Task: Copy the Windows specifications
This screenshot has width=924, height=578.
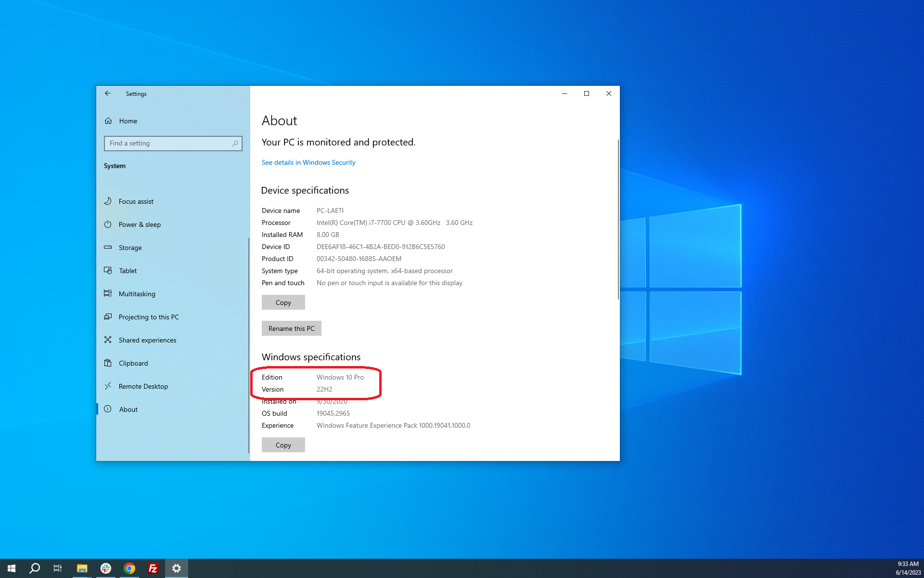Action: pyautogui.click(x=283, y=445)
